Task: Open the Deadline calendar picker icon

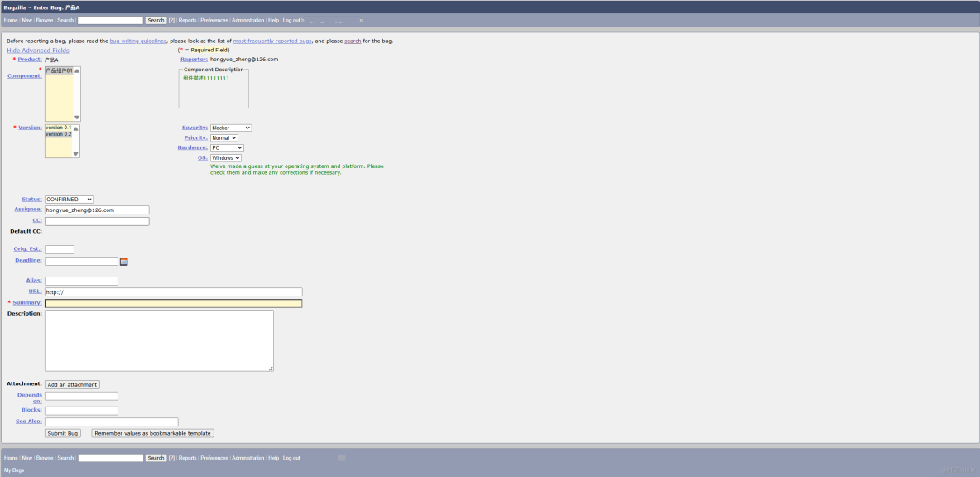Action: pyautogui.click(x=124, y=261)
